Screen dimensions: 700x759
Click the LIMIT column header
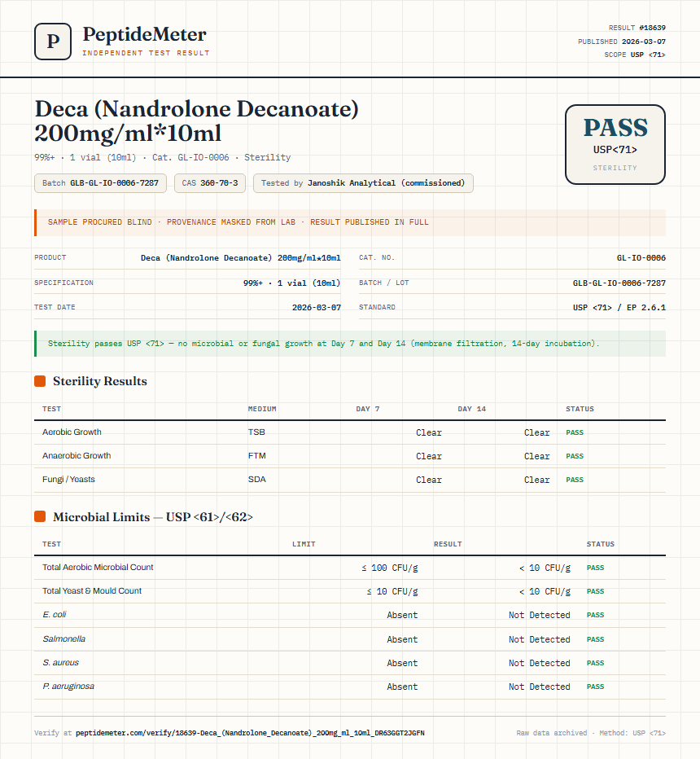click(x=304, y=544)
